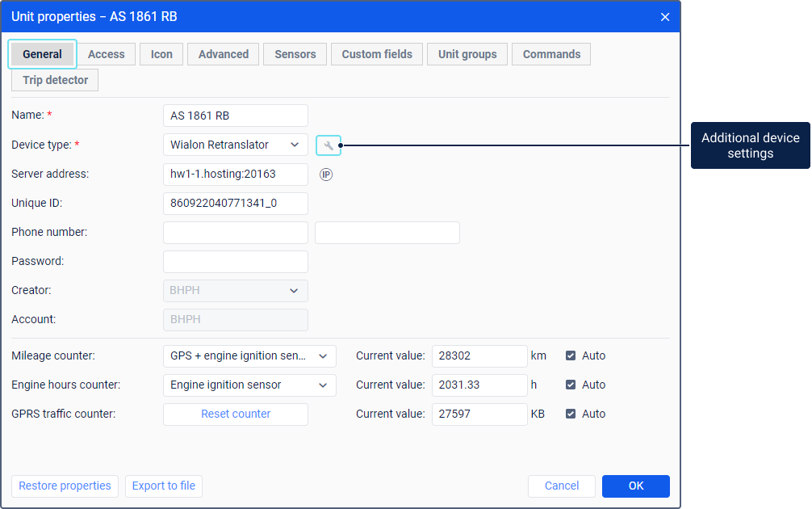Click the first Phone number field
Viewport: 812px width, 509px height.
pyautogui.click(x=236, y=233)
